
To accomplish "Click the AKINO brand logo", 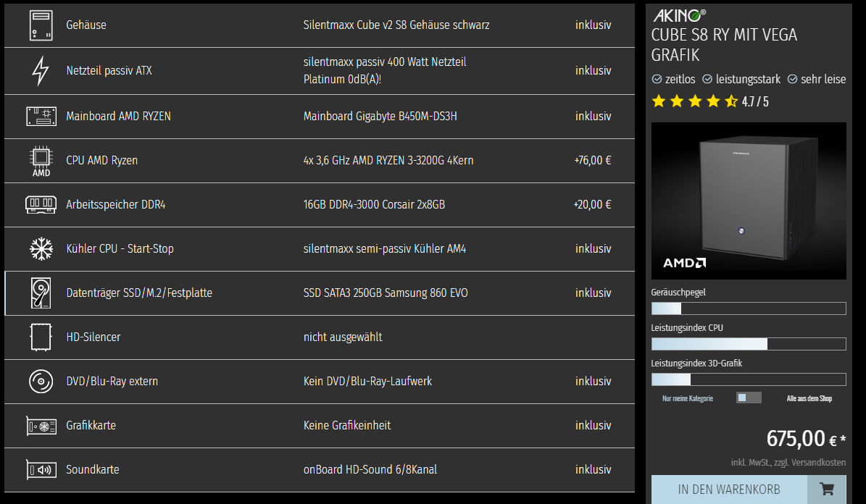I will 679,15.
